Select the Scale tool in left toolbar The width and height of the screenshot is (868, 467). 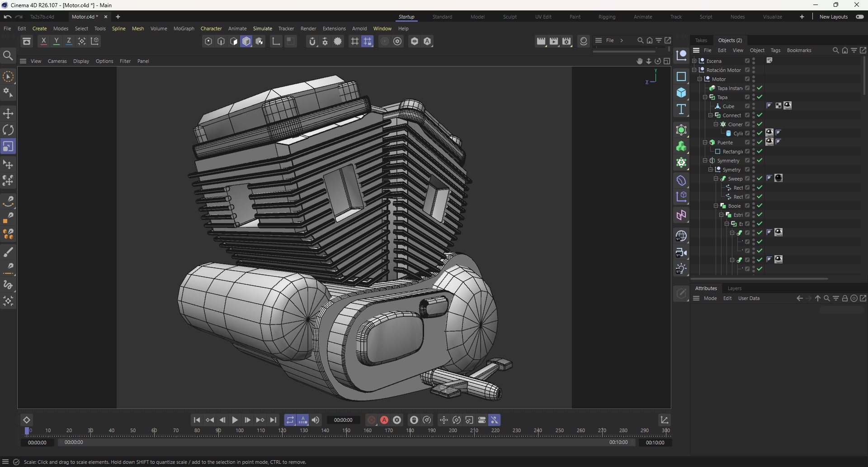8,147
